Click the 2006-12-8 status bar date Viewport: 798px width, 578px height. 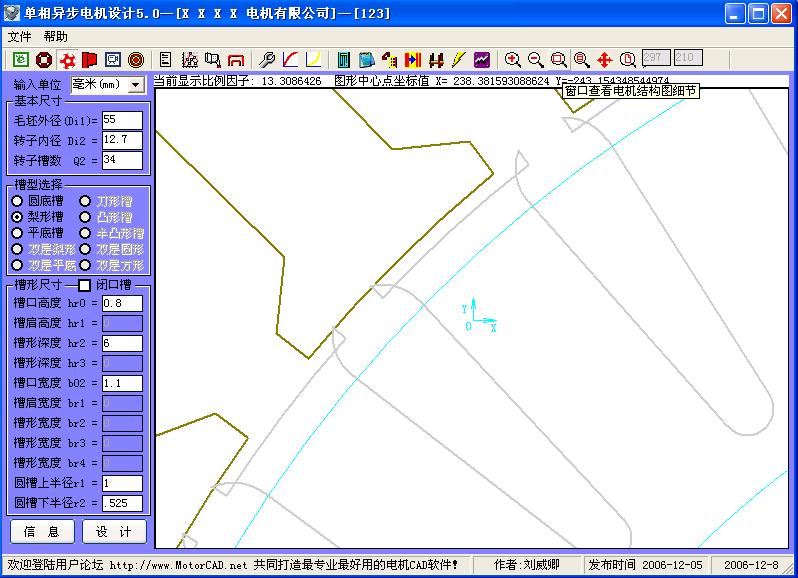click(751, 565)
